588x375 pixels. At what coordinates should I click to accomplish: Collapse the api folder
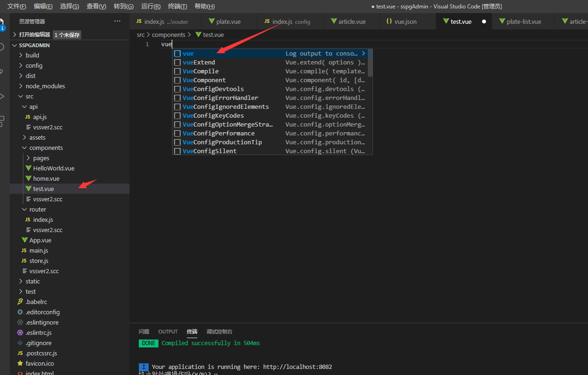(x=24, y=106)
